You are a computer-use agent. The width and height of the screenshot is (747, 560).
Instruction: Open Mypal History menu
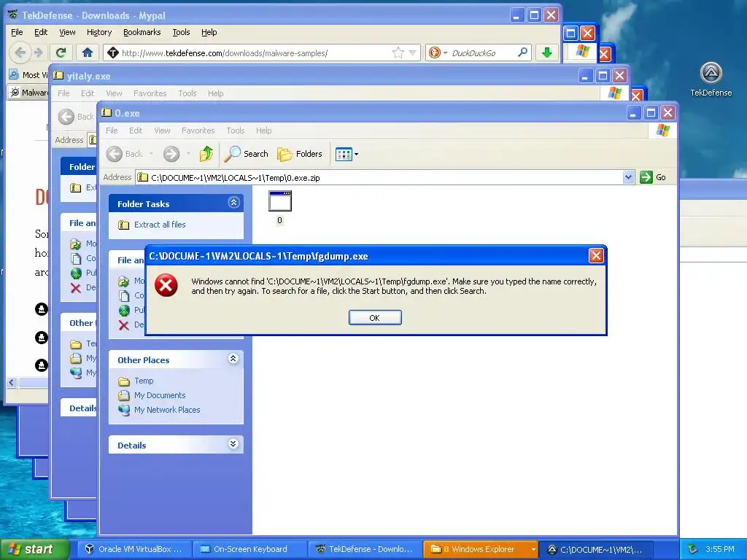point(99,32)
